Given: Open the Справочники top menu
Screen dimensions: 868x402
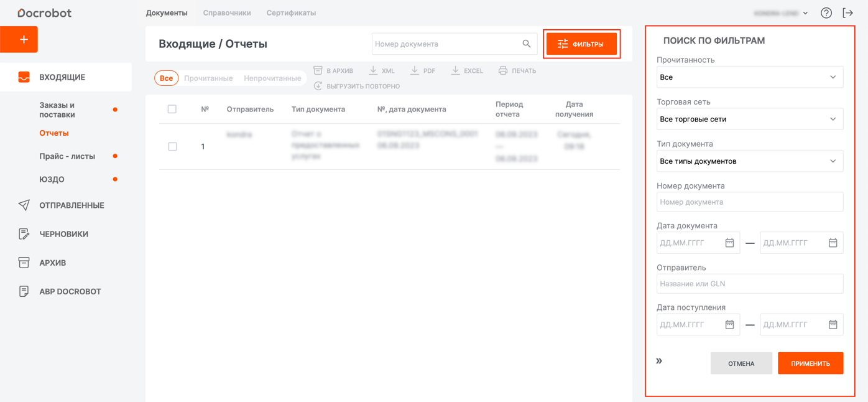Looking at the screenshot, I should 227,13.
